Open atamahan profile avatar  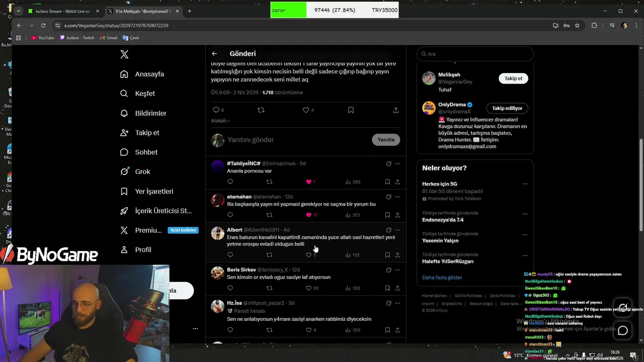click(x=217, y=200)
